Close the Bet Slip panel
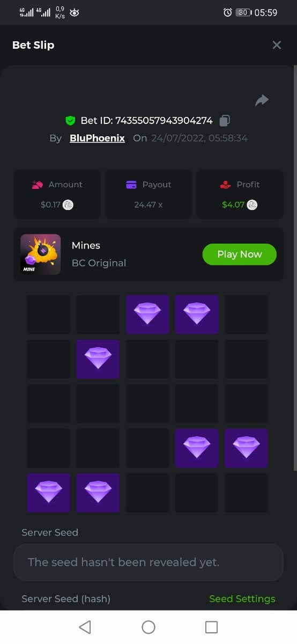Image resolution: width=297 pixels, height=644 pixels. tap(277, 45)
